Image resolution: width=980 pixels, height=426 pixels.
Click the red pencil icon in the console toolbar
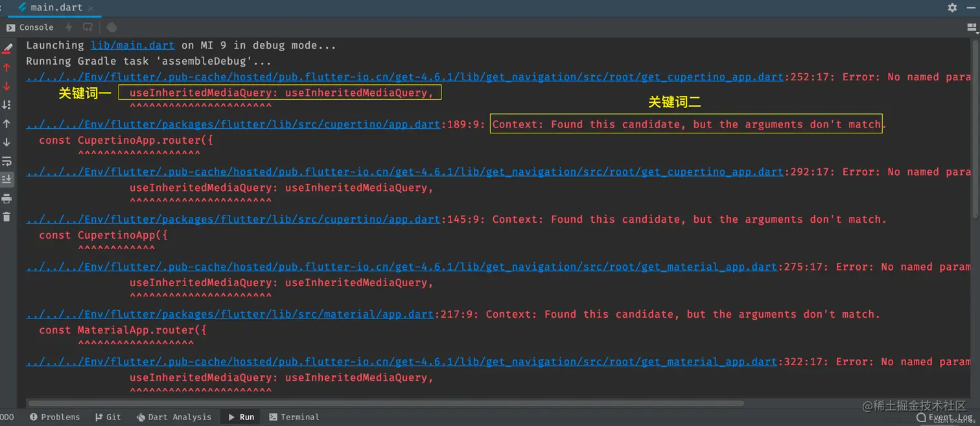pyautogui.click(x=7, y=48)
